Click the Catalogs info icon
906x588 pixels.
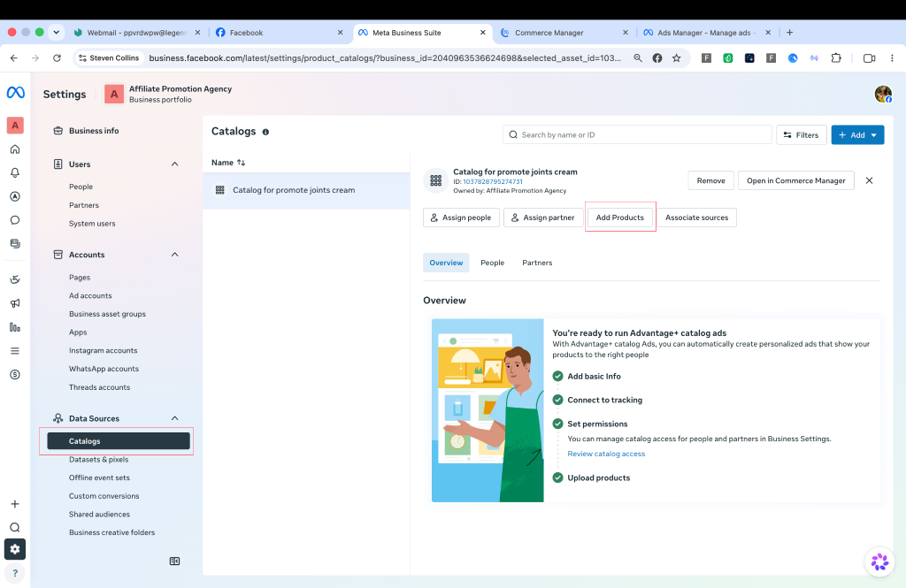click(x=265, y=132)
